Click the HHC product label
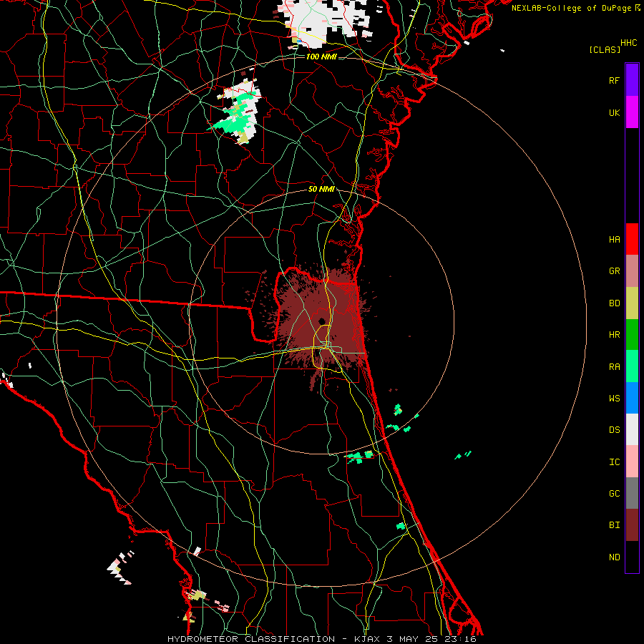Screen dimensions: 644x644 629,43
